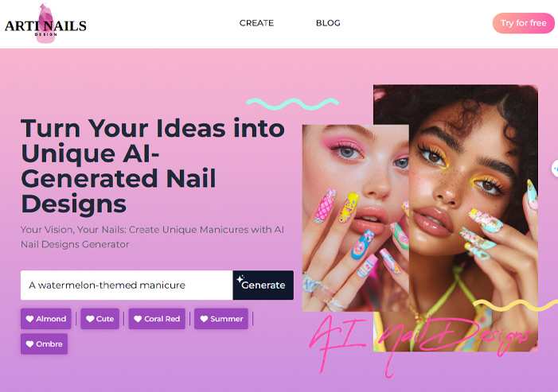This screenshot has height=392, width=558.
Task: Click the heart icon on Ombre
Action: click(30, 343)
